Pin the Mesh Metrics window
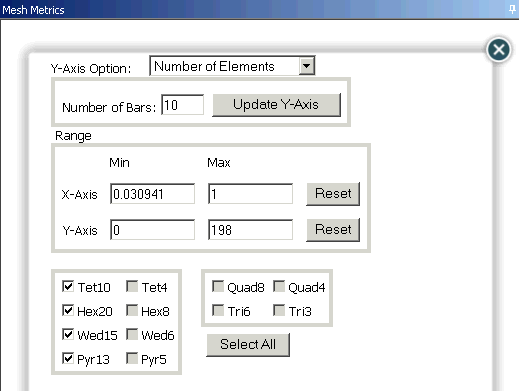 pyautogui.click(x=512, y=9)
